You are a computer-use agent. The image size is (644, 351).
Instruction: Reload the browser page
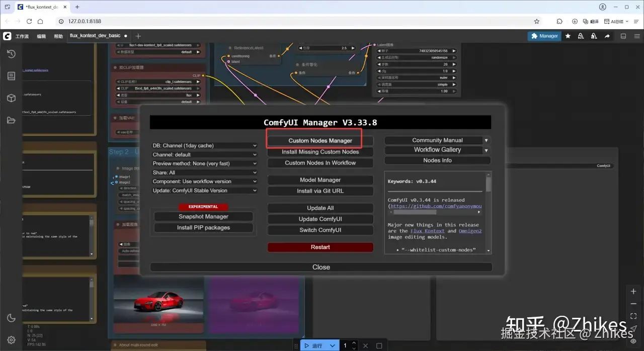(29, 22)
